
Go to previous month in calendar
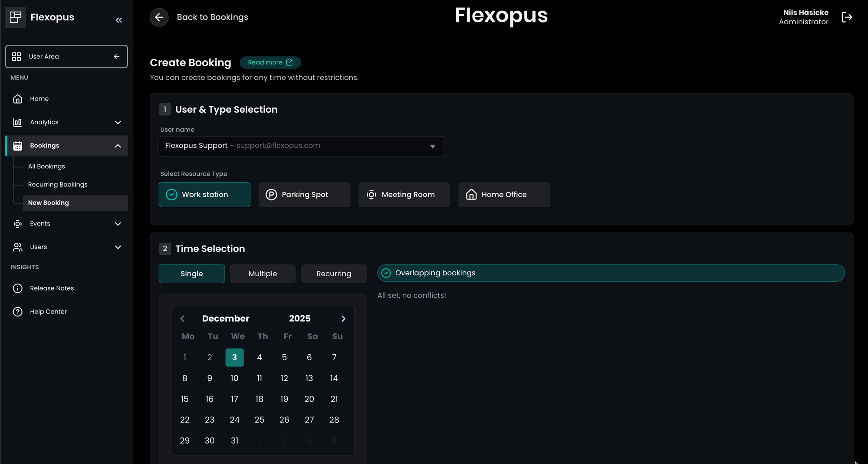pos(182,319)
